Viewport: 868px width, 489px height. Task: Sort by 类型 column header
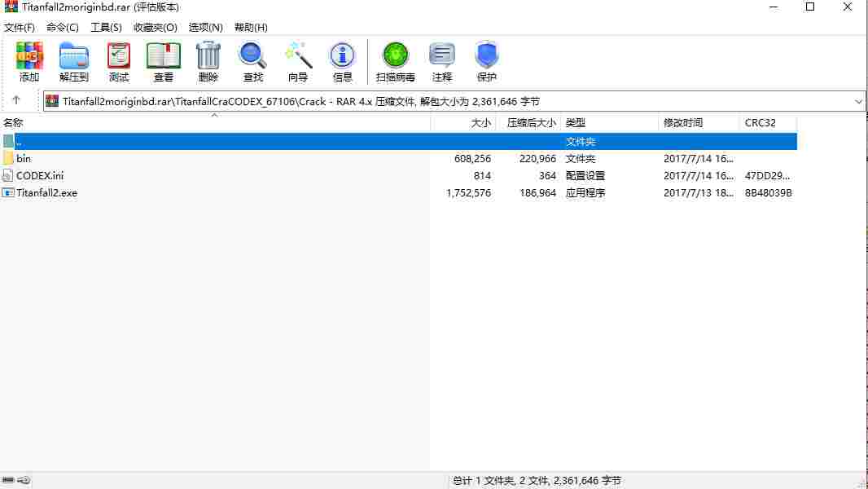[576, 123]
